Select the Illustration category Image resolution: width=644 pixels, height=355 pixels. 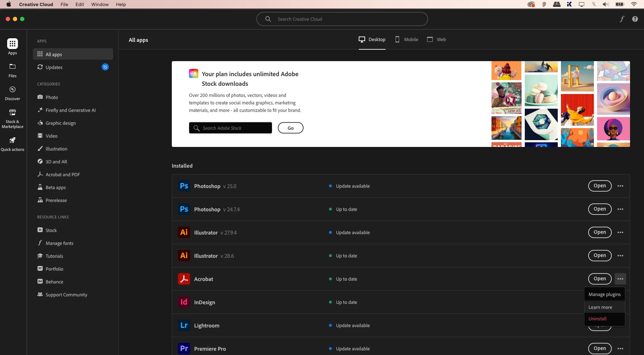point(73,149)
